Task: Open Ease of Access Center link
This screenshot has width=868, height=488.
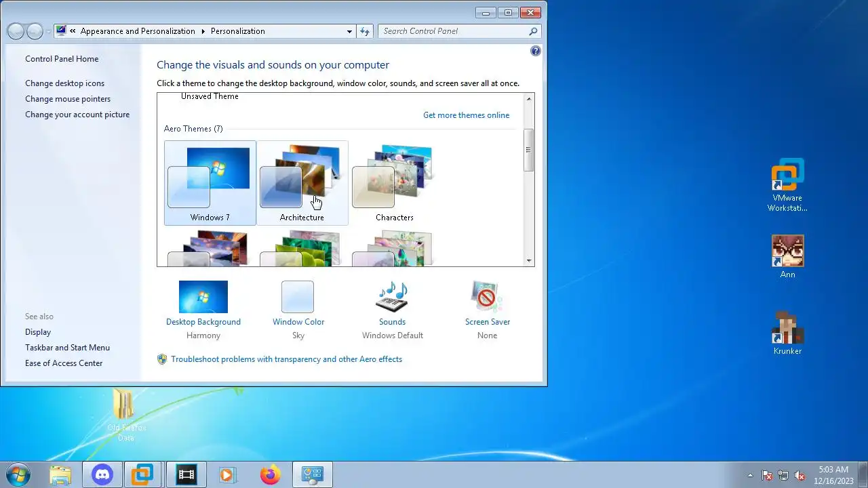Action: pos(64,363)
